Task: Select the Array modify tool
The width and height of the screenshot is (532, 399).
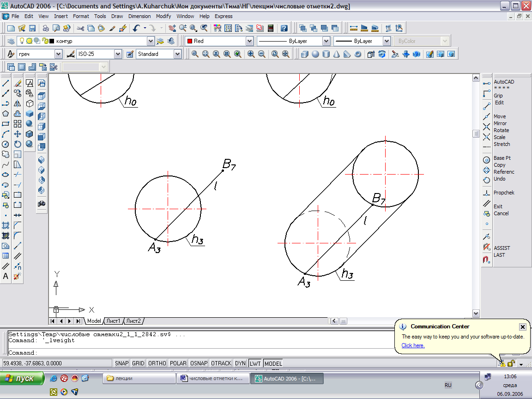Action: point(18,124)
